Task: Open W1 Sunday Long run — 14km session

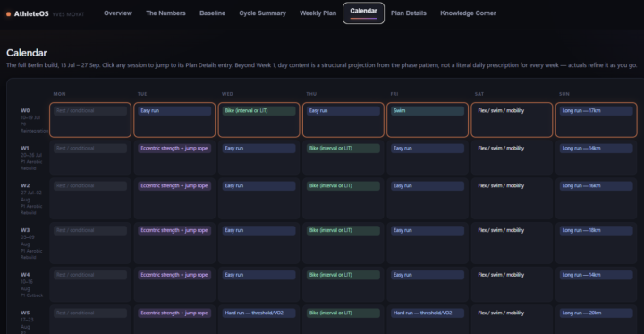Action: [x=596, y=148]
